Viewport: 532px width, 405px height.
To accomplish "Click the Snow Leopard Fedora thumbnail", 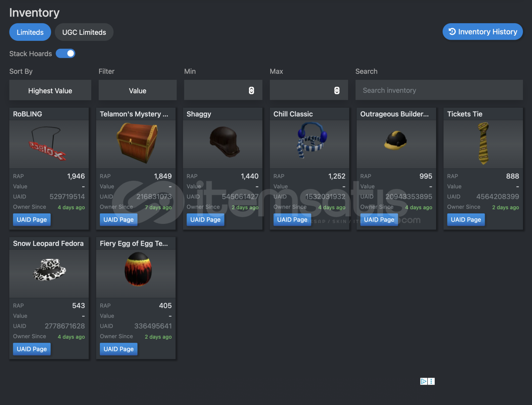I will point(49,273).
